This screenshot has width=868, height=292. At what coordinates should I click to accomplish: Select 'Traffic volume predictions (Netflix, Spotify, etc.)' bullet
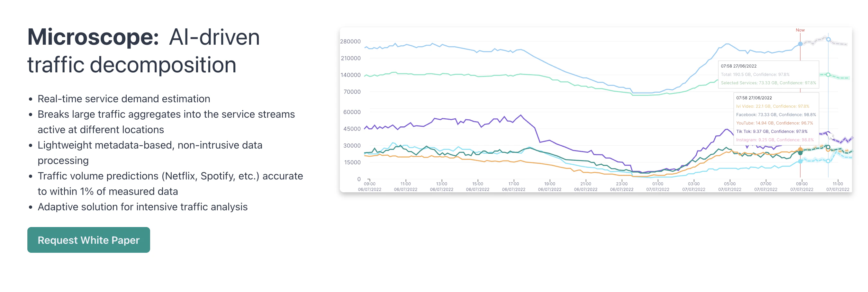(x=170, y=183)
